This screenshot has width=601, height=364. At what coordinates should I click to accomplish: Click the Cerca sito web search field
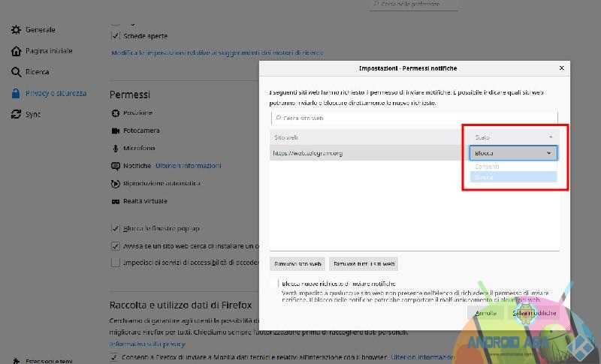(x=413, y=119)
